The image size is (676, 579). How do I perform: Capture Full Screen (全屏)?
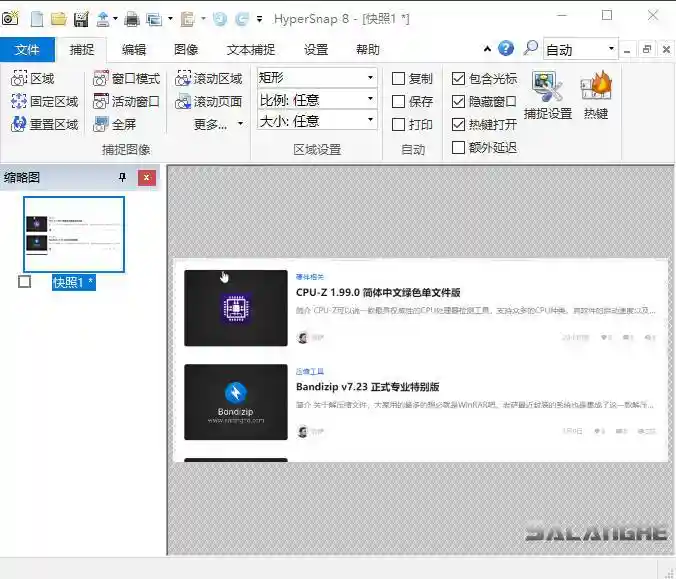pyautogui.click(x=115, y=124)
